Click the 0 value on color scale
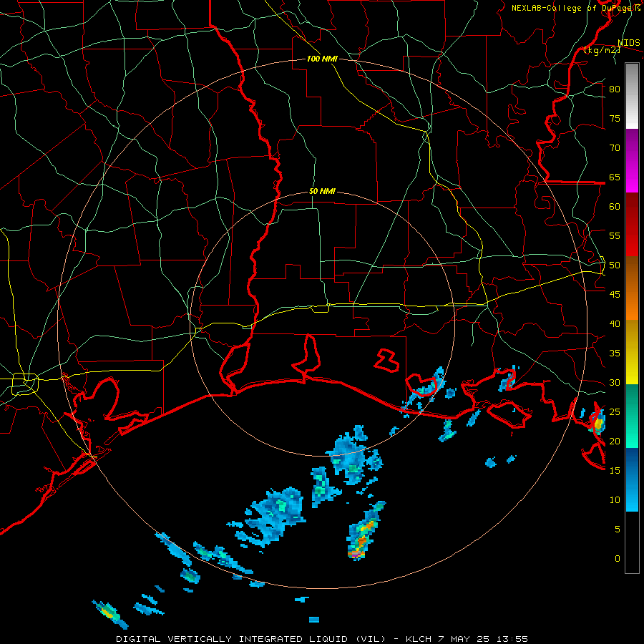Screen dimensions: 644x644 [618, 559]
